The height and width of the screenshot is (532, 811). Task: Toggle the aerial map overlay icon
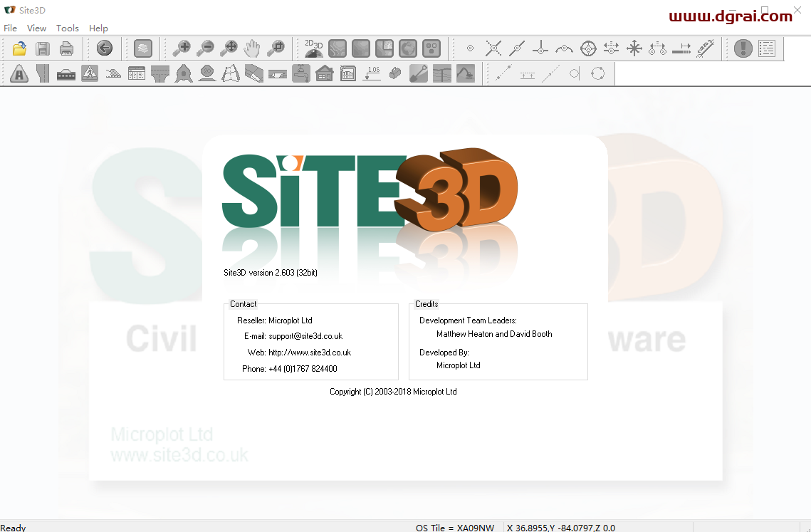click(384, 48)
